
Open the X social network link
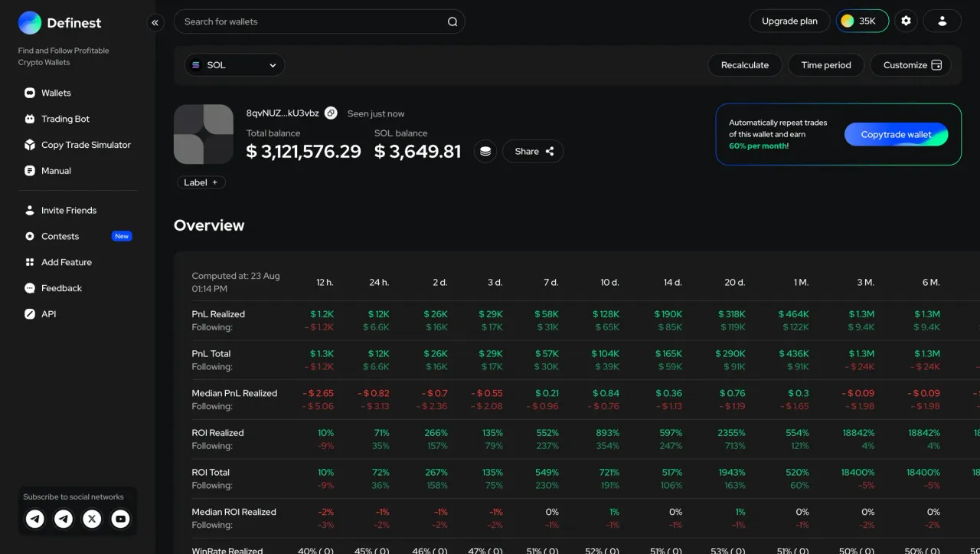[x=92, y=519]
